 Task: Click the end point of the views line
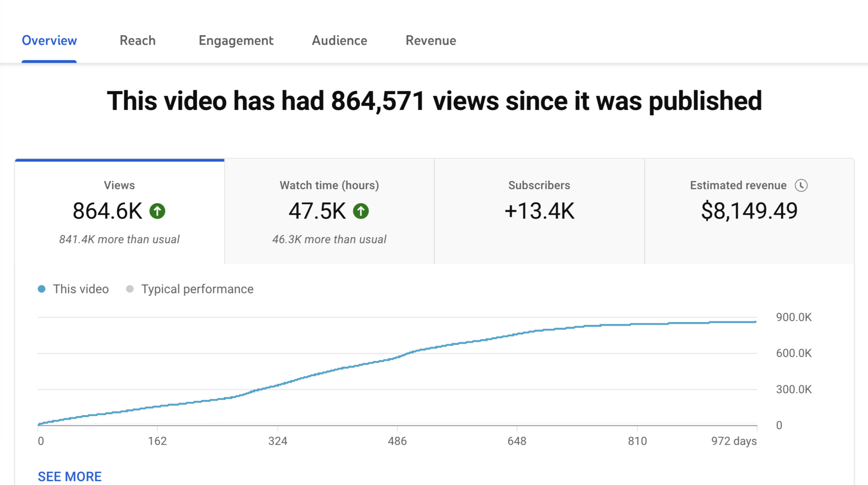coord(756,322)
